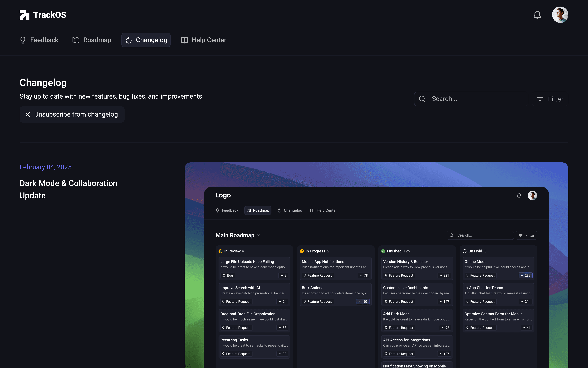Upvote the Mobile App Notifications card
This screenshot has width=588, height=368.
tap(364, 275)
